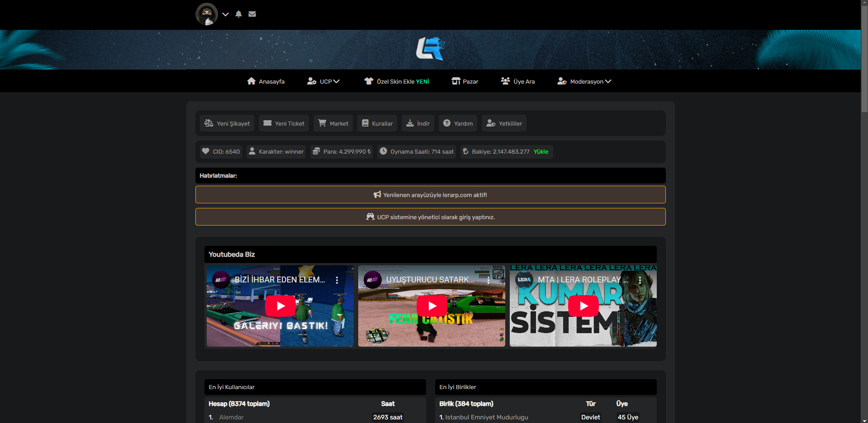Play the KUMAR SİSTEMİ video
The height and width of the screenshot is (423, 868).
pyautogui.click(x=583, y=305)
